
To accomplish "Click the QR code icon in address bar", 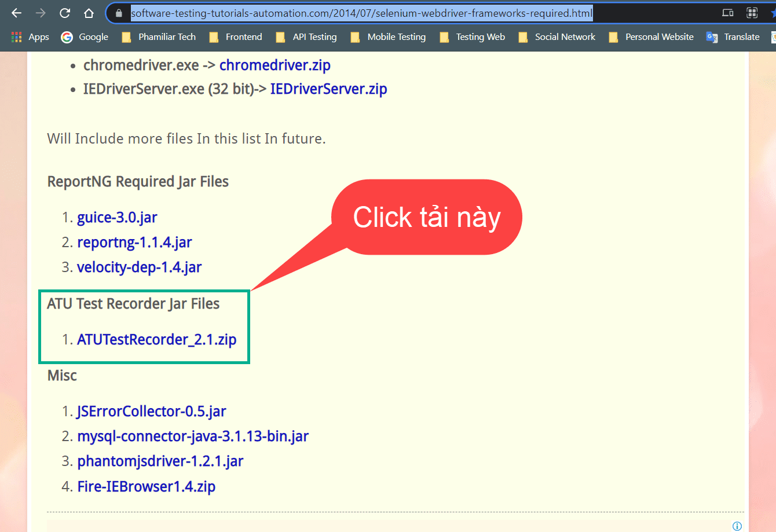I will (752, 13).
